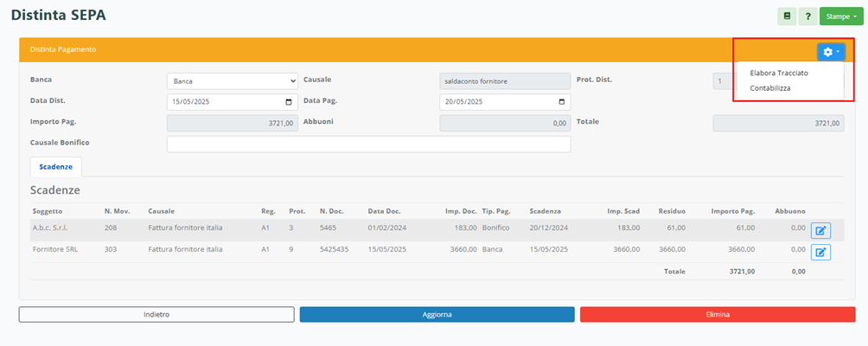Image resolution: width=868 pixels, height=346 pixels.
Task: Click the Abbuoni amount field
Action: (505, 124)
